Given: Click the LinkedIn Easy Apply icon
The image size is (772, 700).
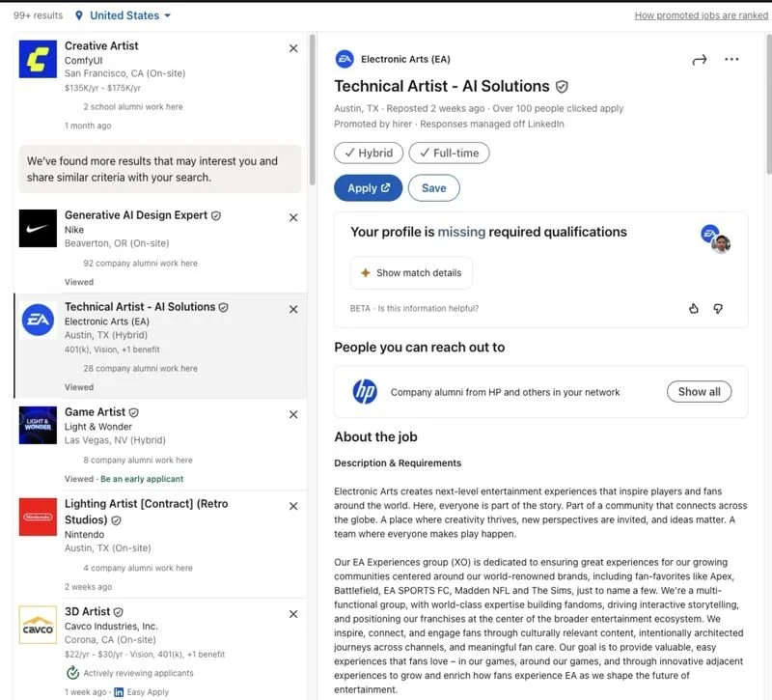Looking at the screenshot, I should pos(119,692).
